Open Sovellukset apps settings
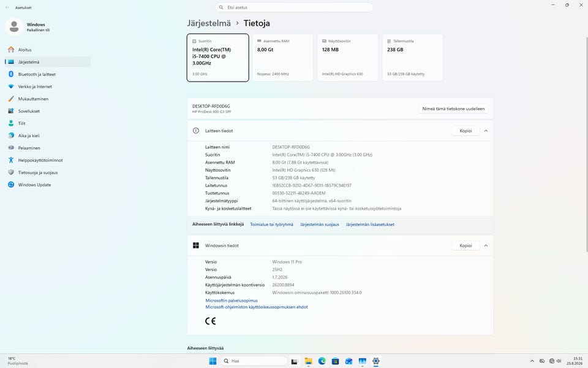 (x=48, y=111)
